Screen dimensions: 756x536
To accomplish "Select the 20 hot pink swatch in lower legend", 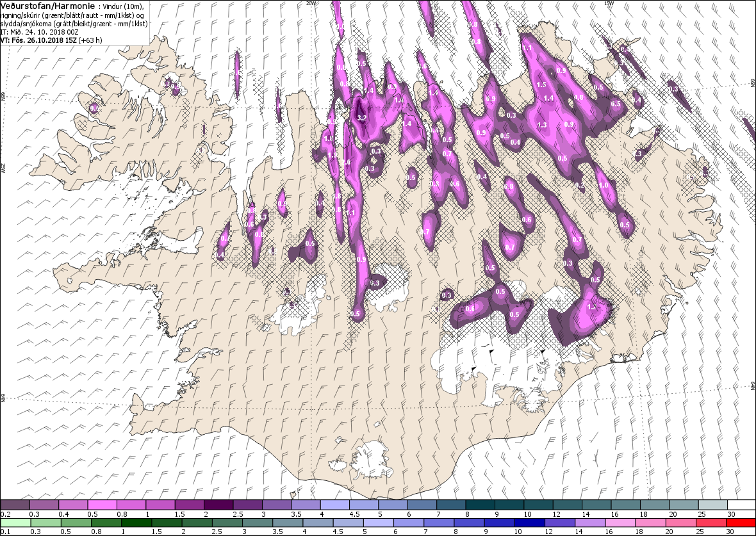I will point(680,523).
